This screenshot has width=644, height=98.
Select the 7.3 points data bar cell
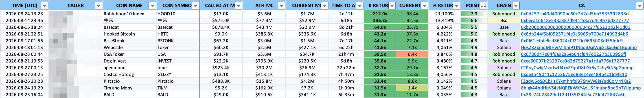[474, 14]
